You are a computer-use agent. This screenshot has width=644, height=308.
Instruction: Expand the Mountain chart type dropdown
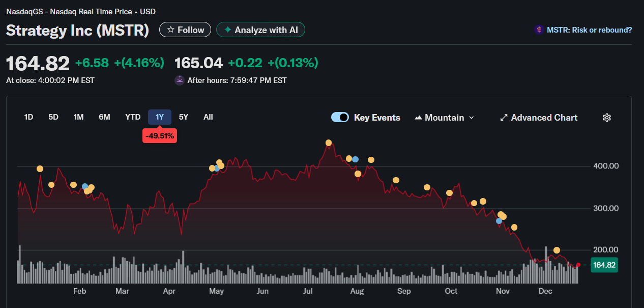471,118
